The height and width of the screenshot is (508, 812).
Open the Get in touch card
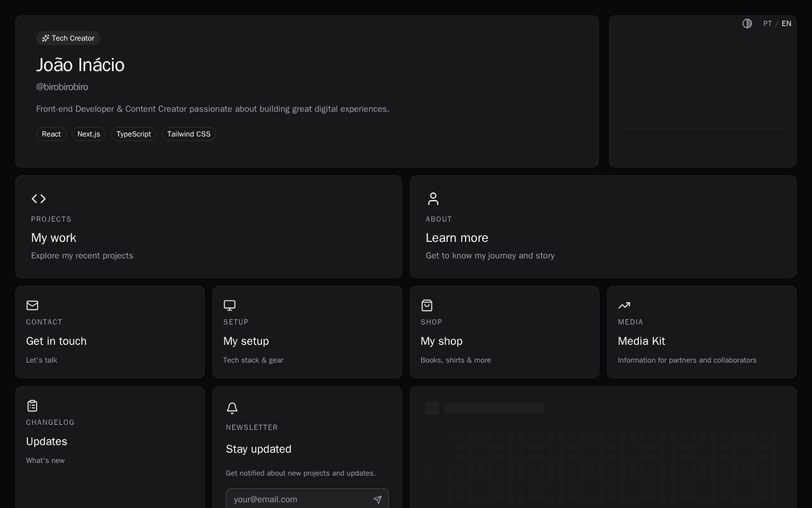110,341
